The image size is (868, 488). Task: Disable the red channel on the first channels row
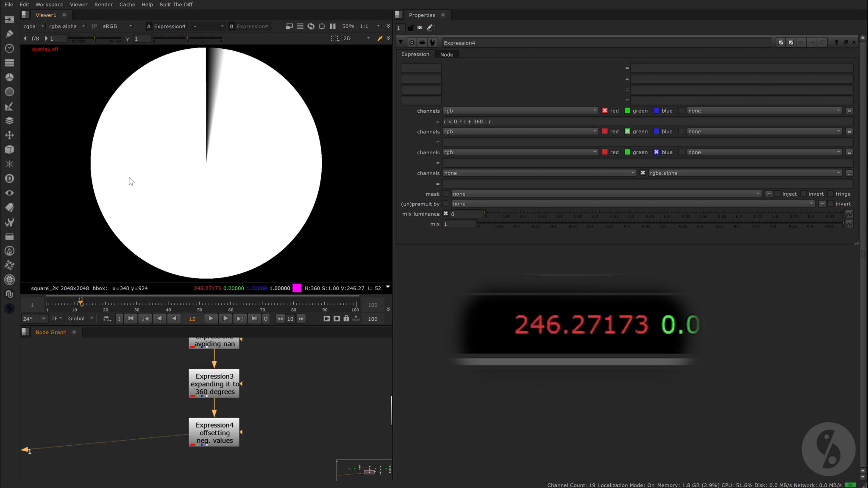[604, 111]
